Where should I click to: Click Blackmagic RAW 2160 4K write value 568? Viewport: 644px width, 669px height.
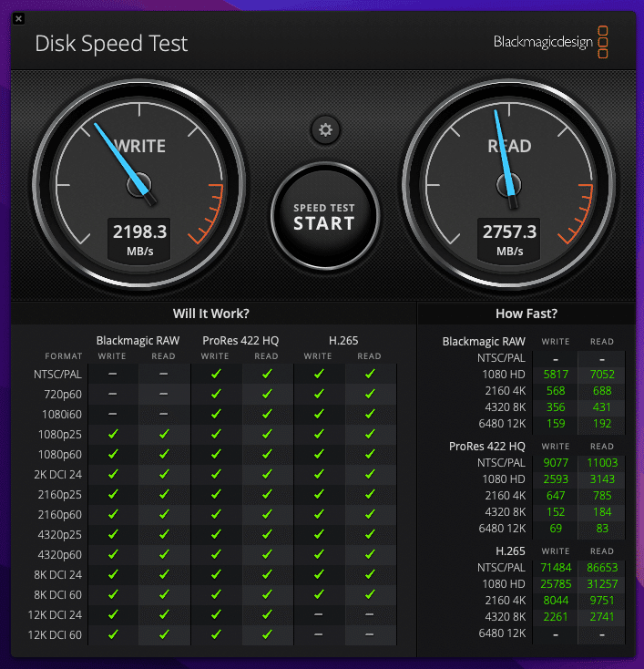(x=556, y=391)
